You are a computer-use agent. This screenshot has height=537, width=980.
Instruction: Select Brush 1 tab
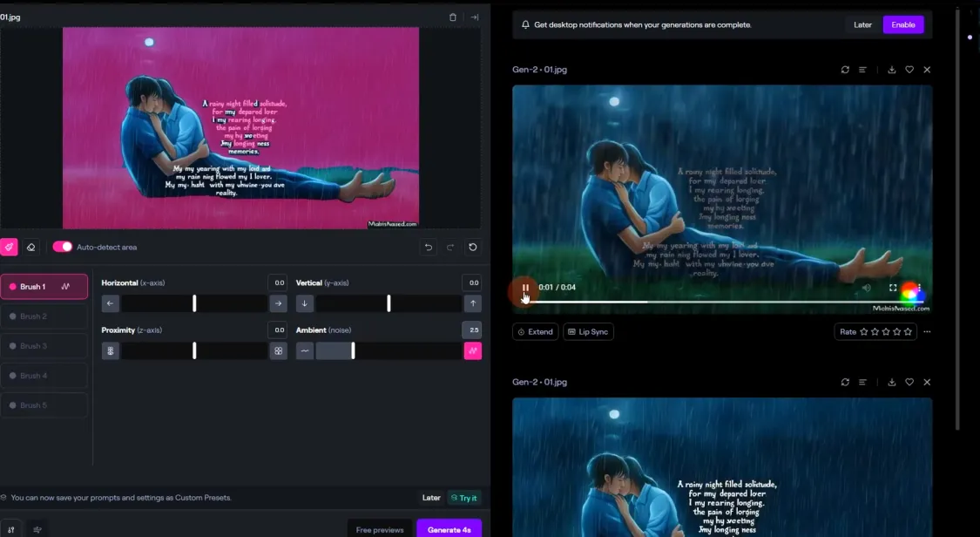pos(44,287)
